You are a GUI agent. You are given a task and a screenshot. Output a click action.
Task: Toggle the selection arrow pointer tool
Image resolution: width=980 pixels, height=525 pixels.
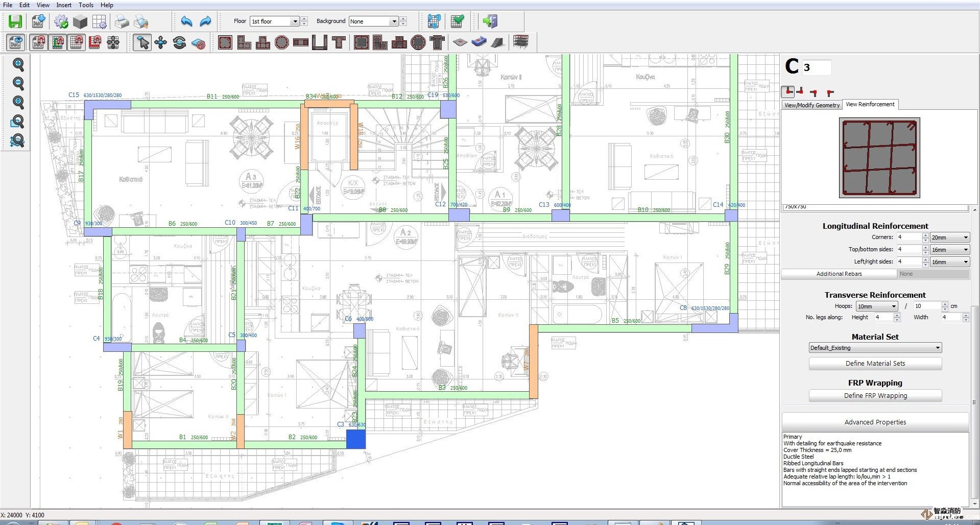tap(142, 42)
